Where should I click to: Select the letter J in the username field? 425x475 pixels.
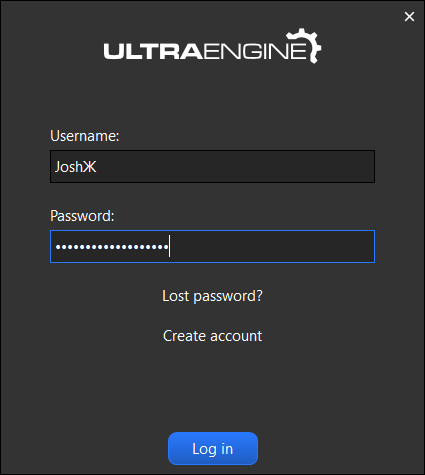point(57,167)
